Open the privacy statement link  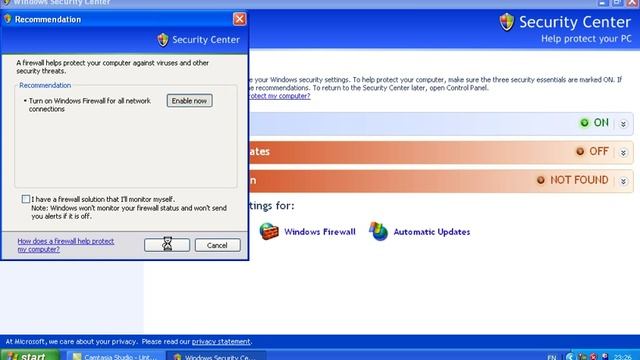[x=221, y=342]
